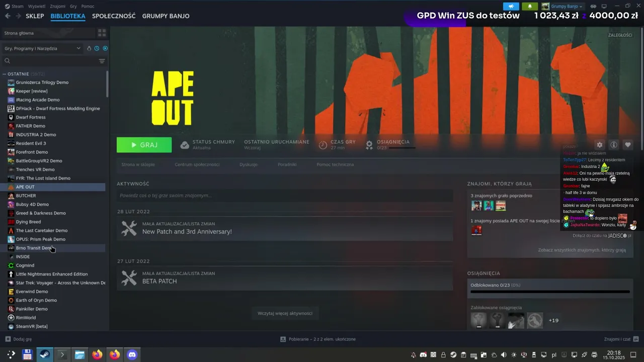Open Strona w sklepie link

(x=138, y=164)
